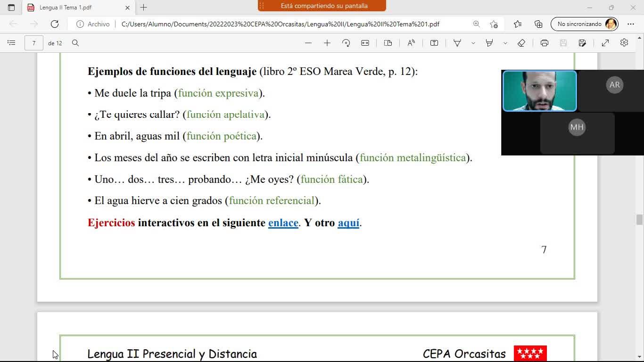644x362 pixels.
Task: Click the page number input field
Action: tap(34, 43)
